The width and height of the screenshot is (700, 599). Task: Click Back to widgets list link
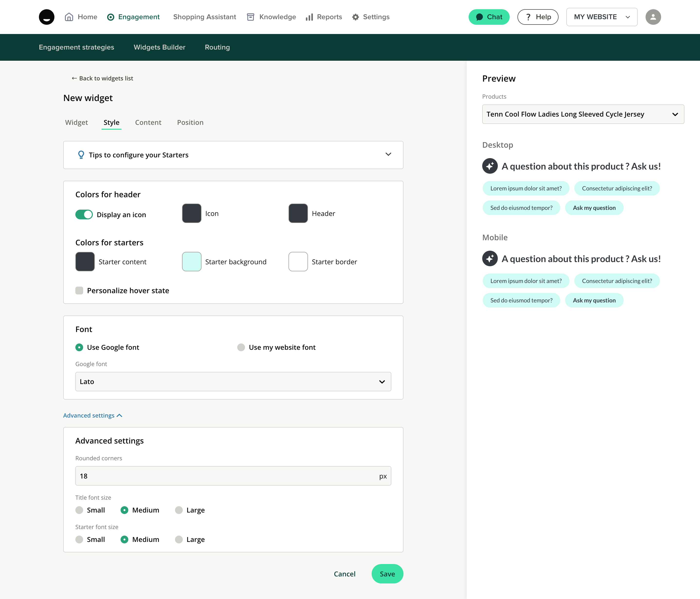[102, 78]
